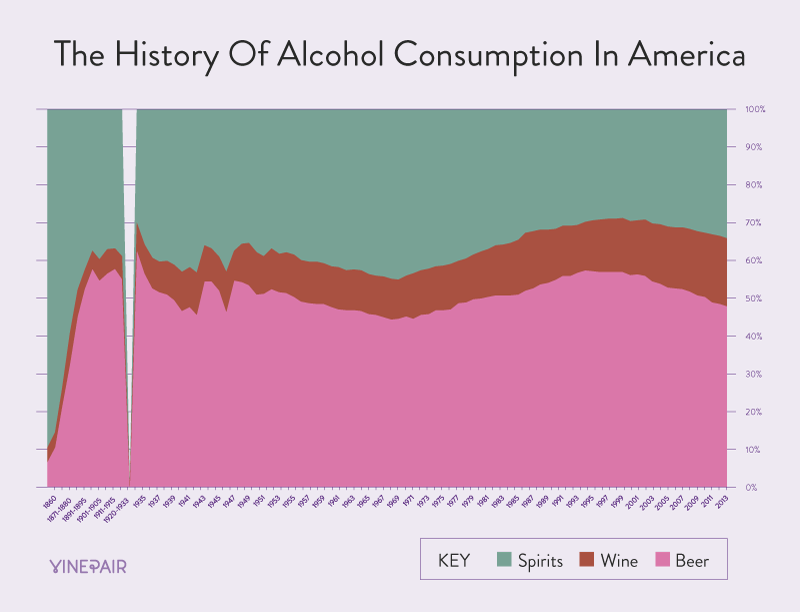The height and width of the screenshot is (612, 800).
Task: Click the VinePair logo
Action: [88, 567]
